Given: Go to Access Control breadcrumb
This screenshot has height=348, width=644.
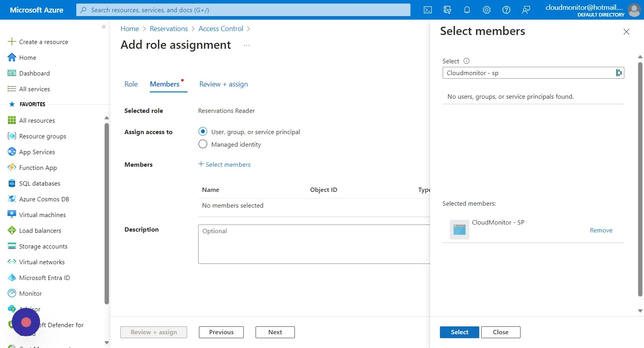Looking at the screenshot, I should [221, 29].
